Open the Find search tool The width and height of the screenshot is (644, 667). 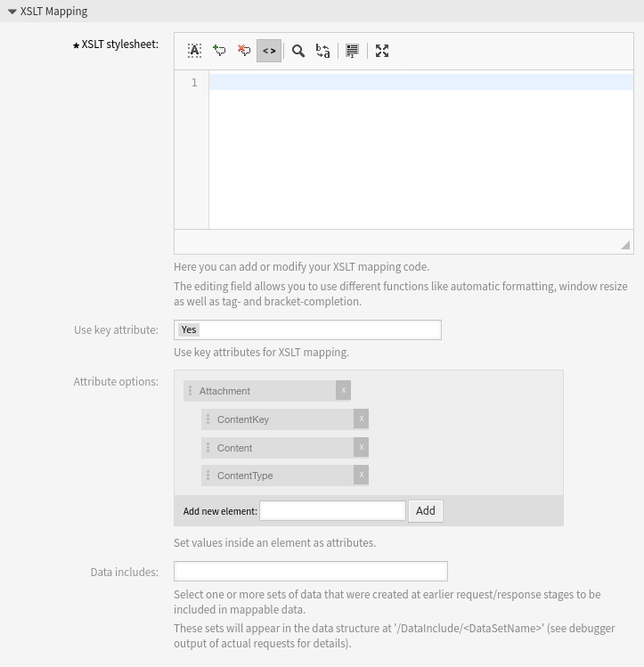click(x=298, y=51)
